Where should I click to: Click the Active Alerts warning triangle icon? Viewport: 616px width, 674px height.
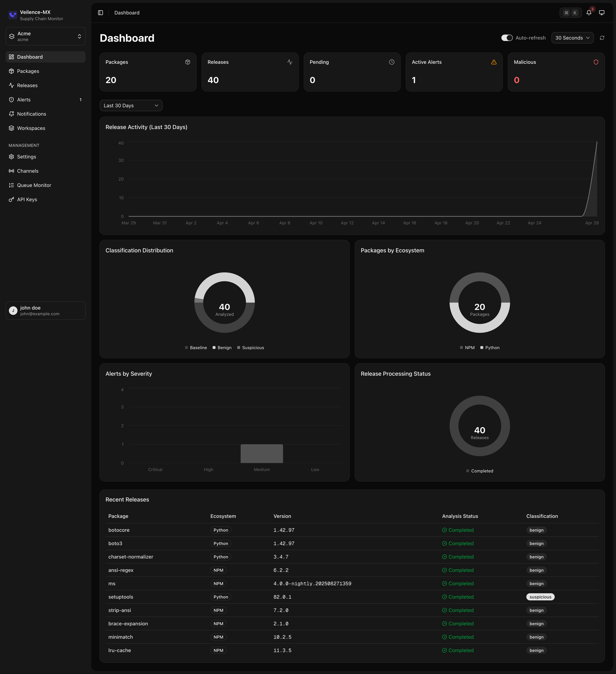pyautogui.click(x=494, y=62)
